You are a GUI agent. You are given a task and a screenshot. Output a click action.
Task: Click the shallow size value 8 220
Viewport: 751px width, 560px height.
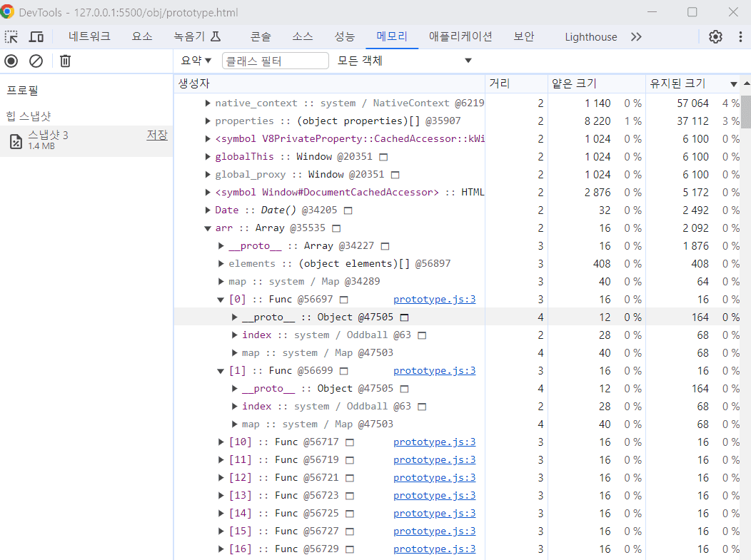(598, 121)
